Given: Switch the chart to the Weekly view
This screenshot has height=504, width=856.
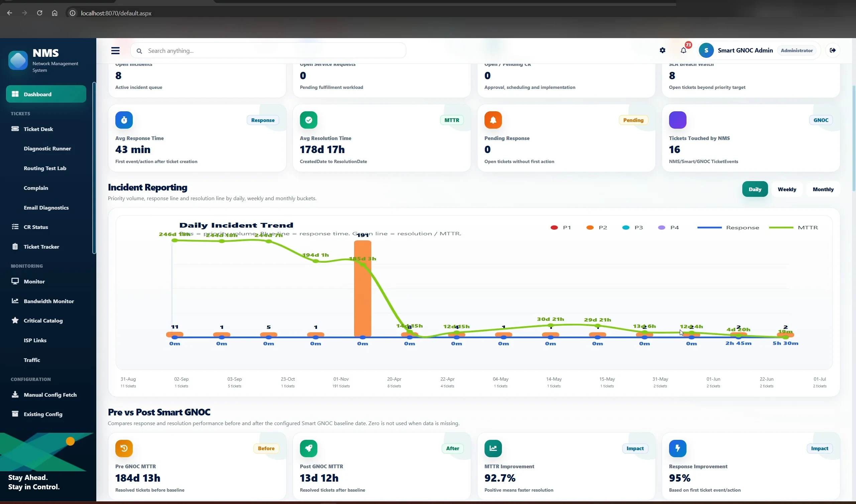Looking at the screenshot, I should [787, 189].
